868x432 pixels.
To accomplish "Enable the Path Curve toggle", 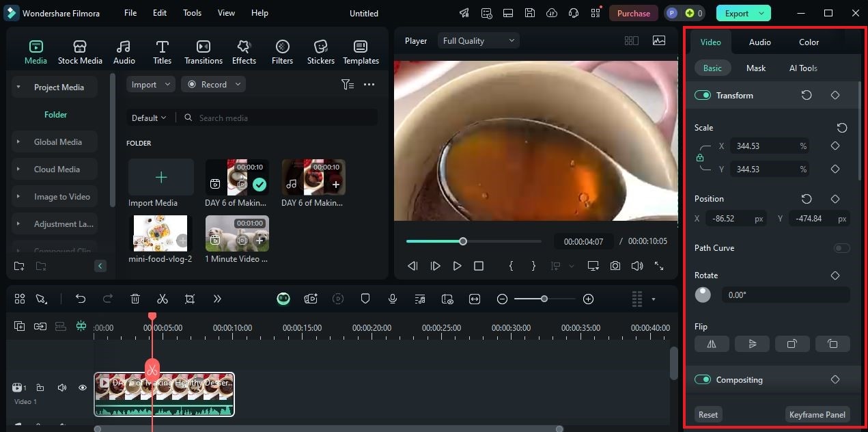I will 841,248.
